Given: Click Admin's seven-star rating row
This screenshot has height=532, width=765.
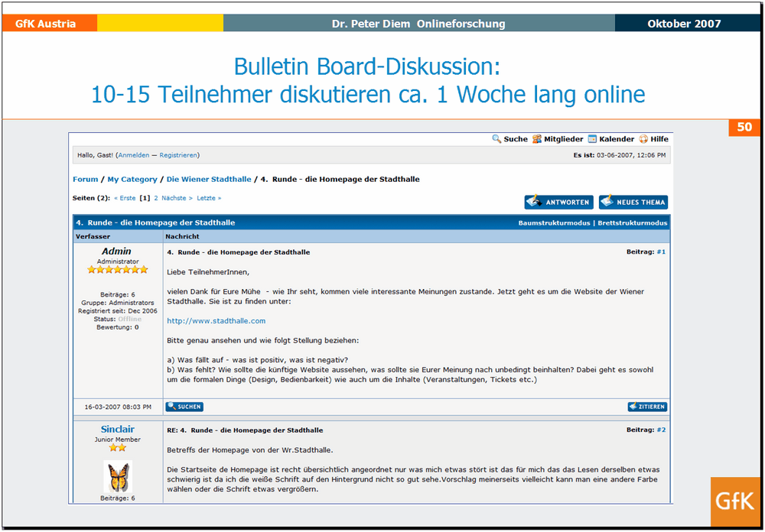Looking at the screenshot, I should pos(117,270).
